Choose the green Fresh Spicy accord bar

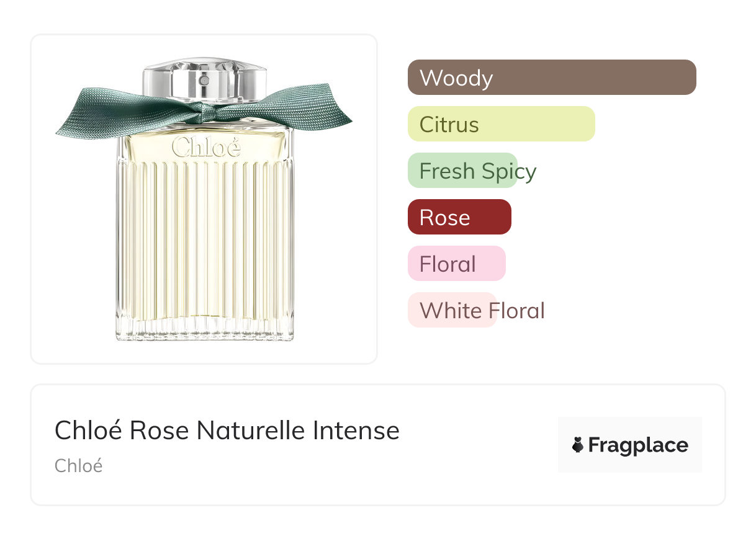462,171
